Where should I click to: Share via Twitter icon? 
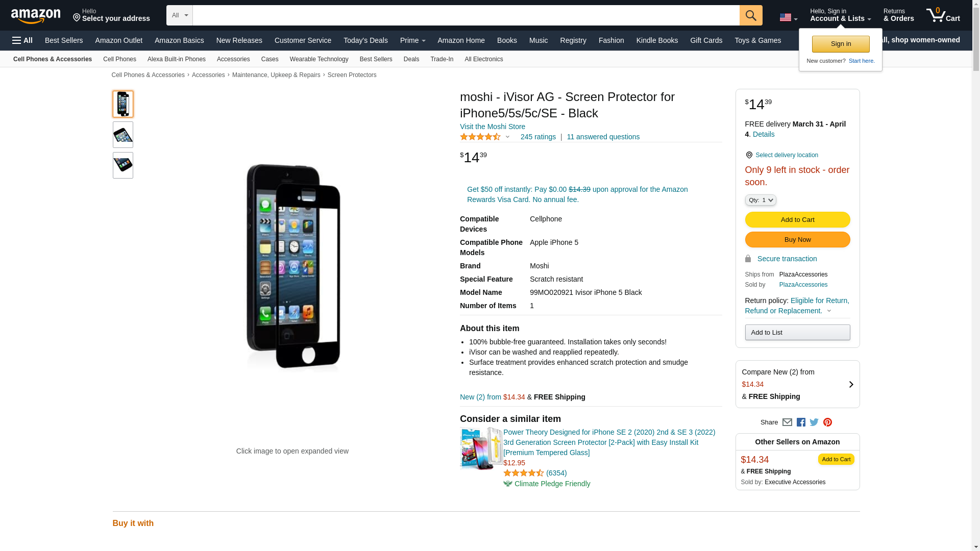tap(814, 422)
